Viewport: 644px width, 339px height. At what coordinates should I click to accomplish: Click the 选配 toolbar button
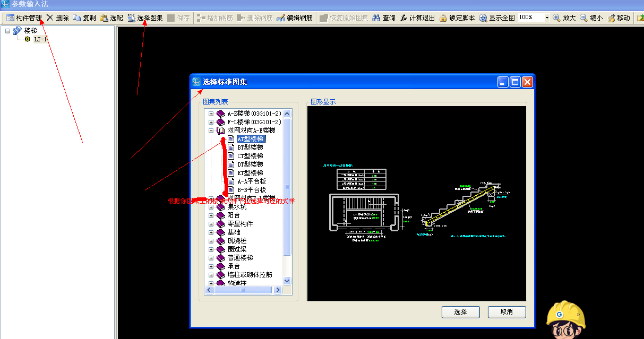point(111,18)
